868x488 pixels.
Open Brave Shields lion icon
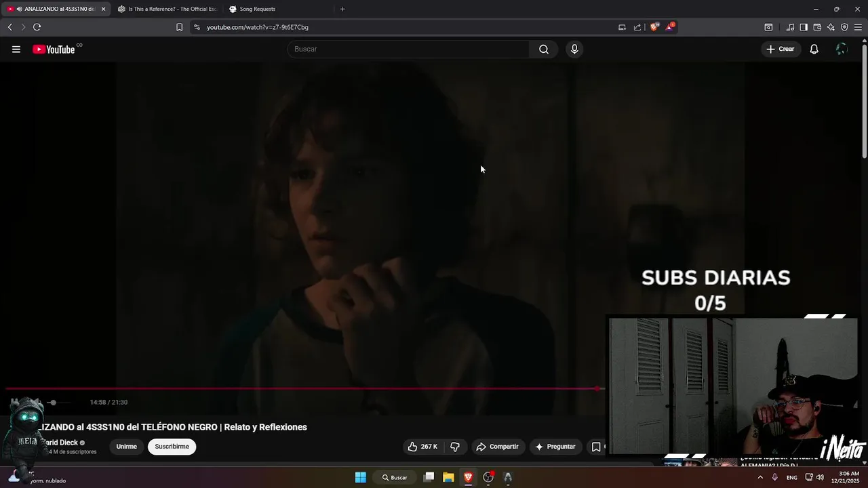tap(654, 27)
